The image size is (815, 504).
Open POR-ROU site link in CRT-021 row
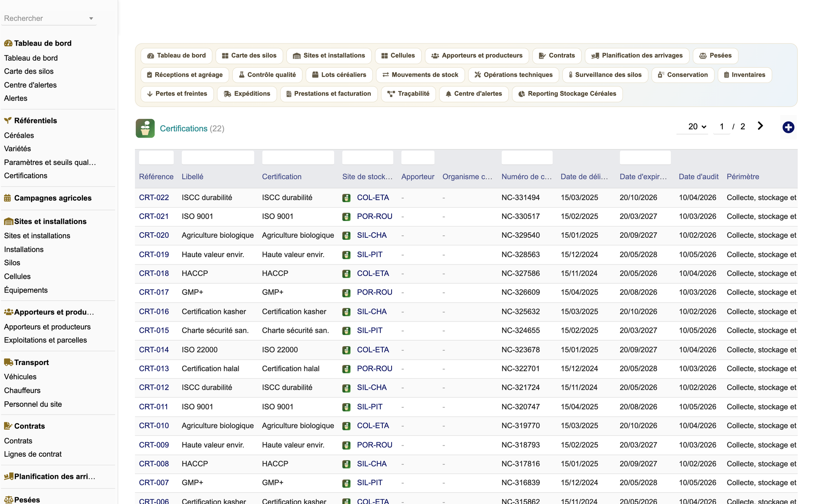[374, 216]
